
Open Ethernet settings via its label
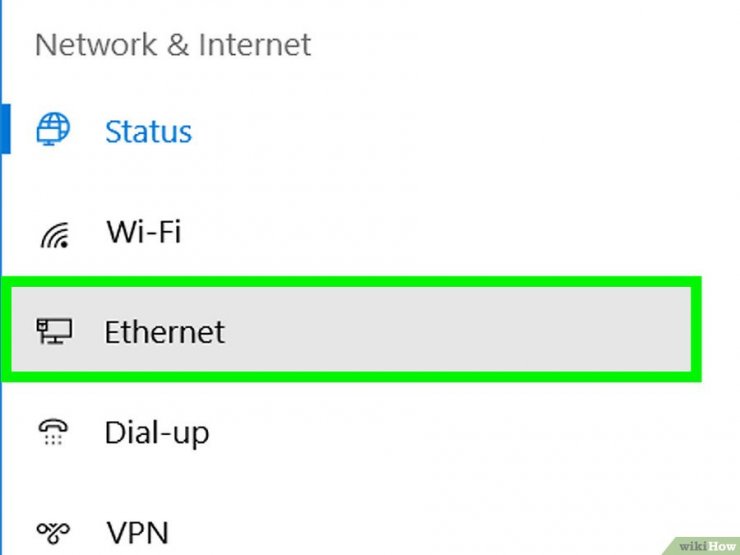coord(164,332)
